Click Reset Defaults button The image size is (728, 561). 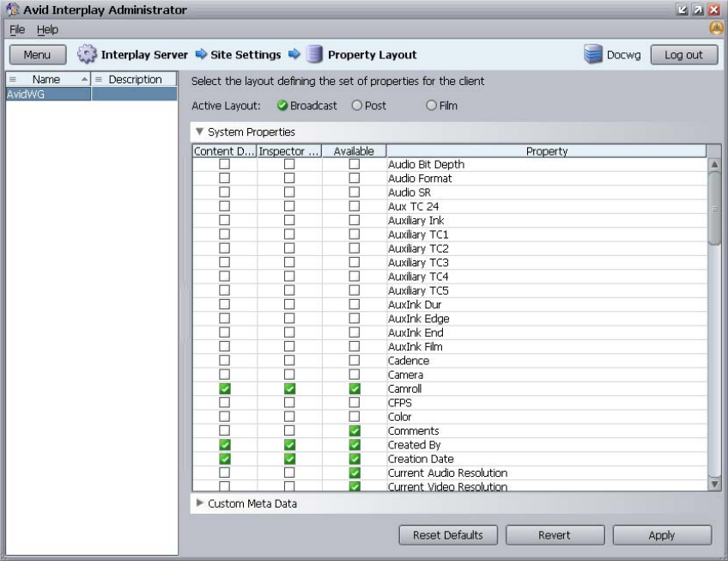click(x=448, y=535)
